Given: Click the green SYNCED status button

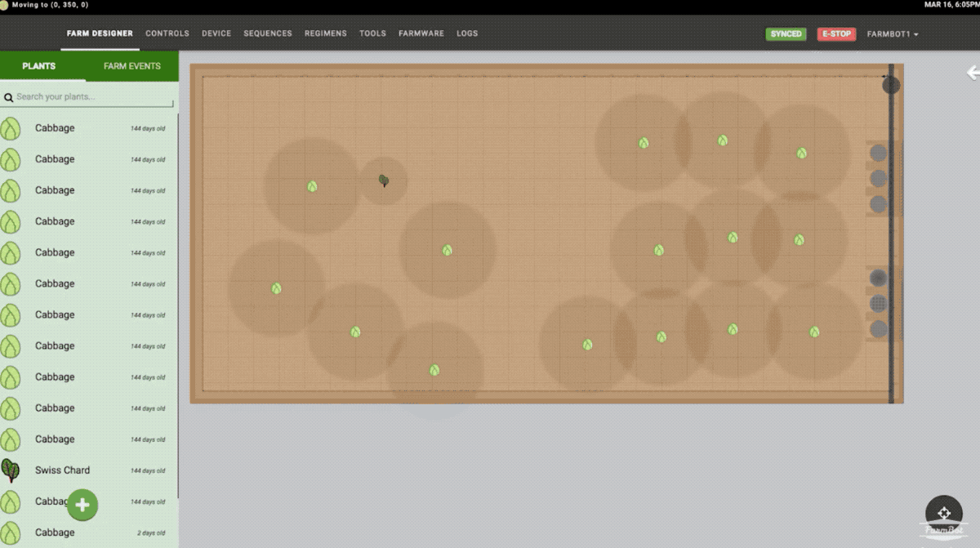Looking at the screenshot, I should pos(786,34).
